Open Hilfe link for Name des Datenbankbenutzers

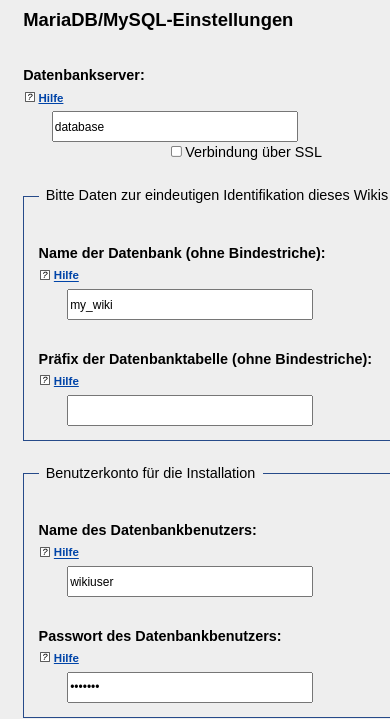(x=66, y=552)
